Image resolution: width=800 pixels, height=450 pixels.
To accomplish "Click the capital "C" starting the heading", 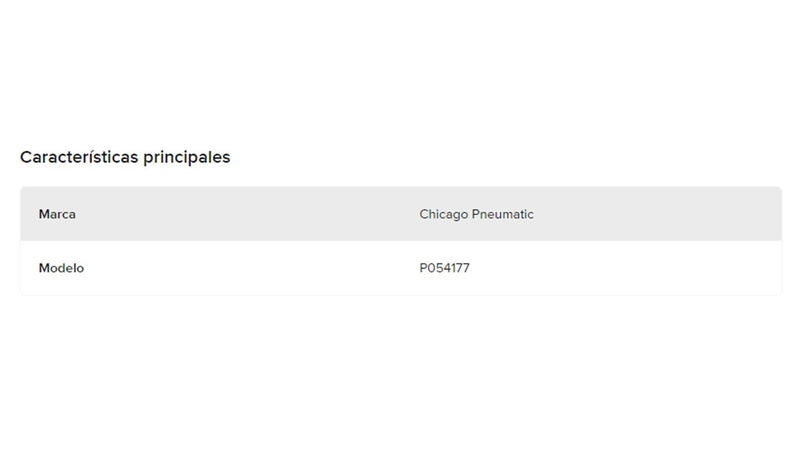I will point(26,158).
